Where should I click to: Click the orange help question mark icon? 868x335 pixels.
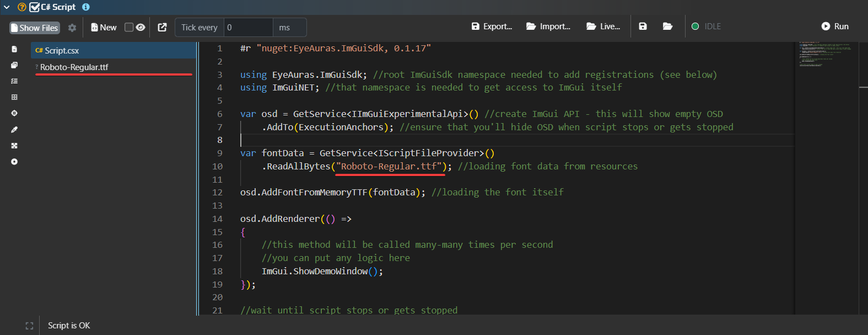tap(22, 7)
